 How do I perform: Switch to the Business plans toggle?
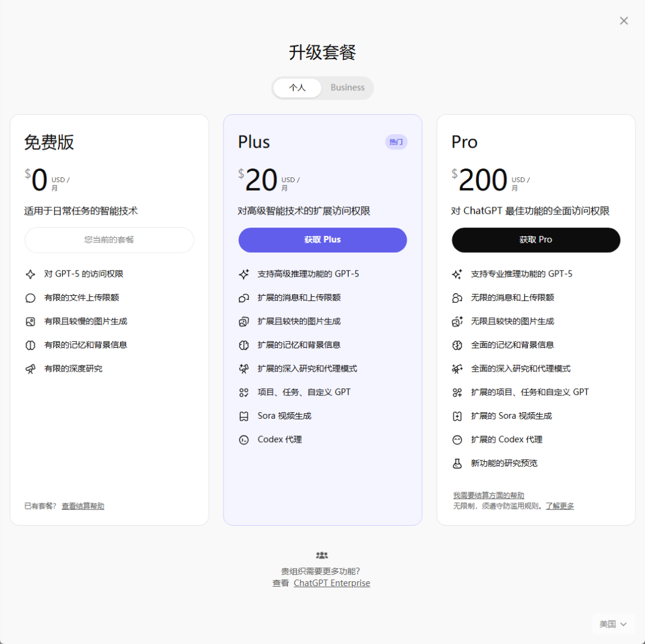(348, 88)
